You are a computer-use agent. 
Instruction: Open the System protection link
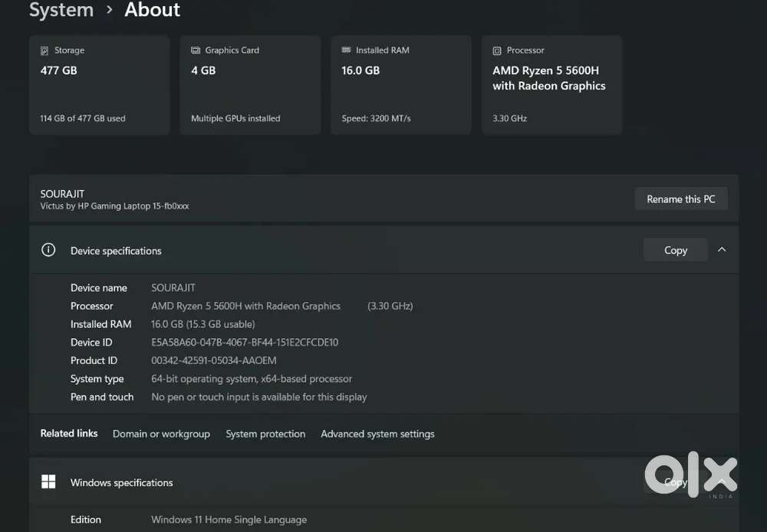click(x=265, y=434)
